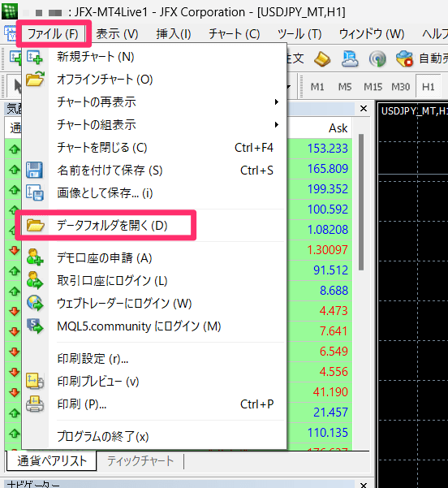
Task: Click the new chart icon in menu
Action: point(35,58)
